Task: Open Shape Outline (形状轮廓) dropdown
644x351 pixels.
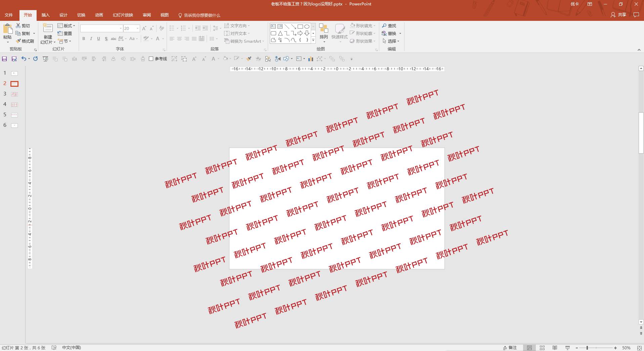Action: pyautogui.click(x=362, y=33)
